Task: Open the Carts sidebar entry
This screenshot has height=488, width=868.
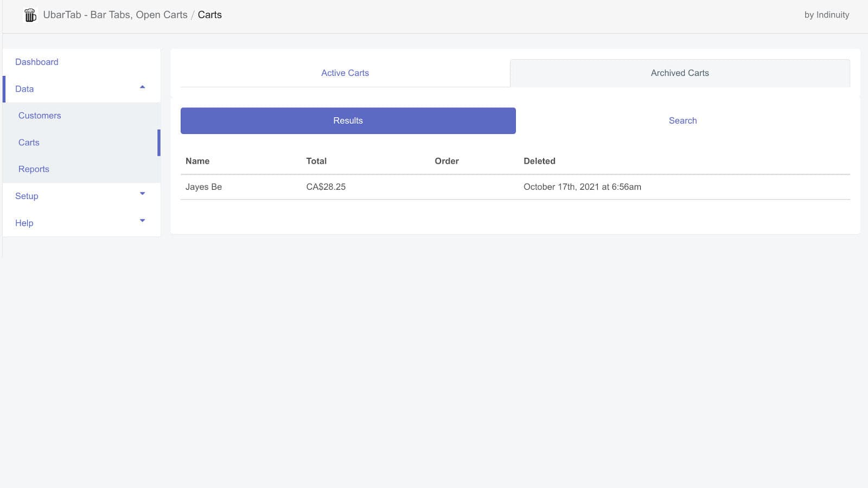Action: coord(29,142)
